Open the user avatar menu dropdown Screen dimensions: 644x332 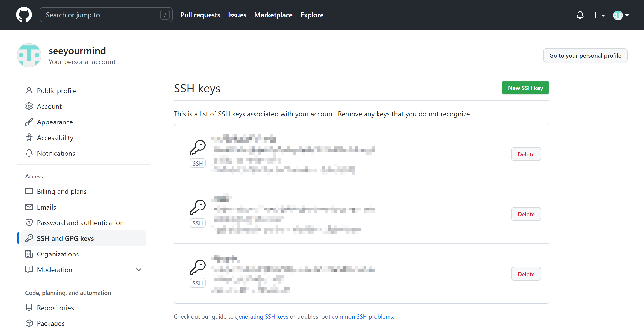(621, 15)
